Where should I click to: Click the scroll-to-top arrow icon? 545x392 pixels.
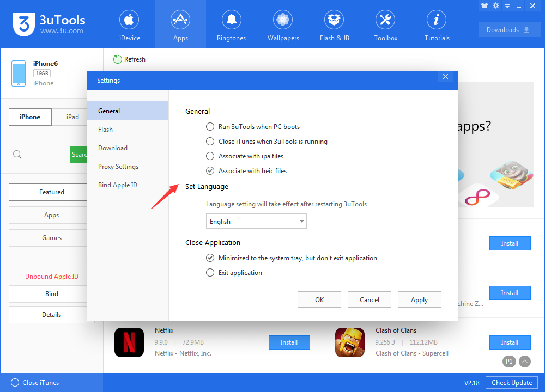pyautogui.click(x=525, y=362)
